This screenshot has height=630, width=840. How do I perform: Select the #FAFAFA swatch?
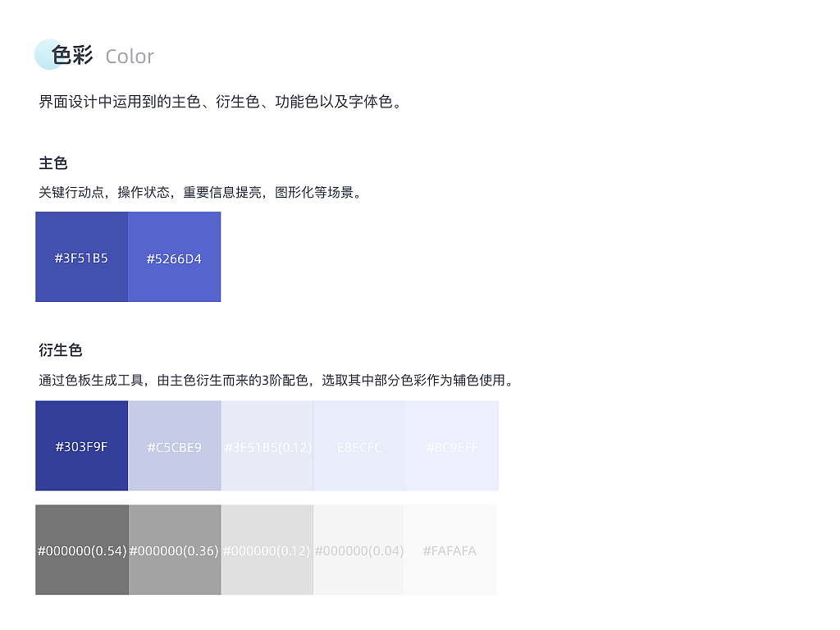click(x=451, y=550)
